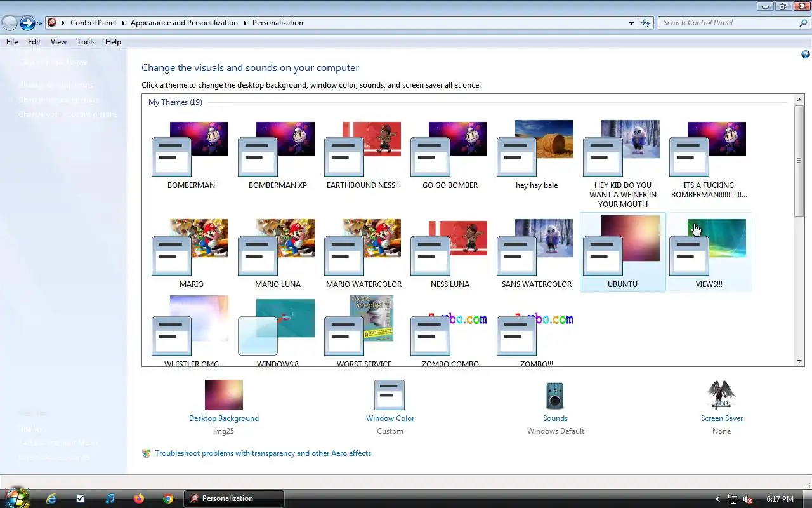812x508 pixels.
Task: Go back with the Back arrow button
Action: point(10,23)
